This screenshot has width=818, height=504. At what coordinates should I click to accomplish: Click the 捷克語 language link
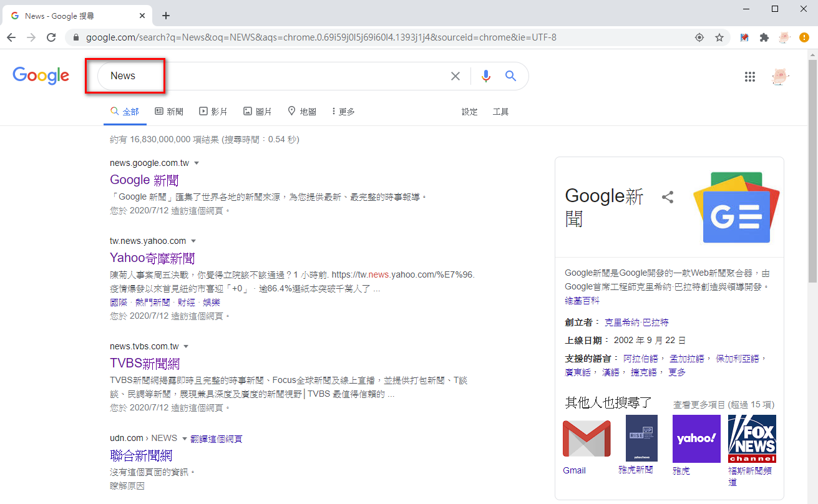[x=643, y=372]
